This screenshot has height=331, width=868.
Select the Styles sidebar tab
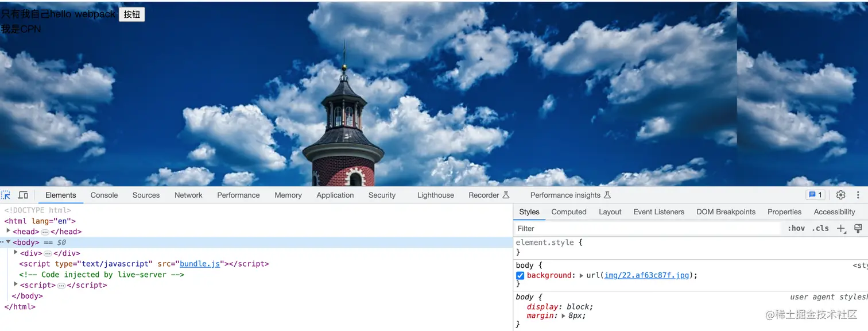point(529,212)
